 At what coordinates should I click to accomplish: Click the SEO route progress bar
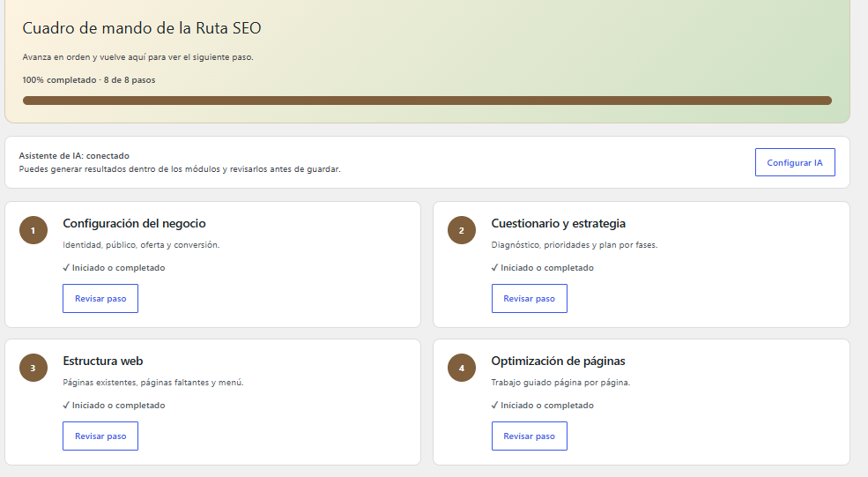(427, 101)
